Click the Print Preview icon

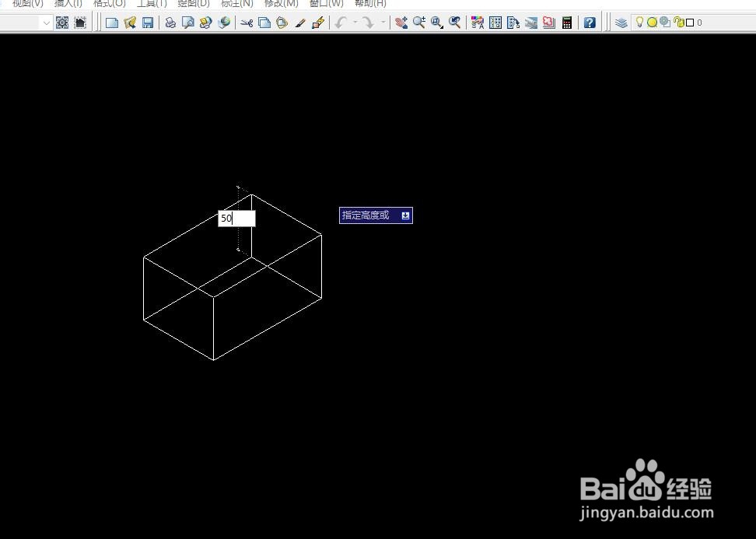click(187, 23)
